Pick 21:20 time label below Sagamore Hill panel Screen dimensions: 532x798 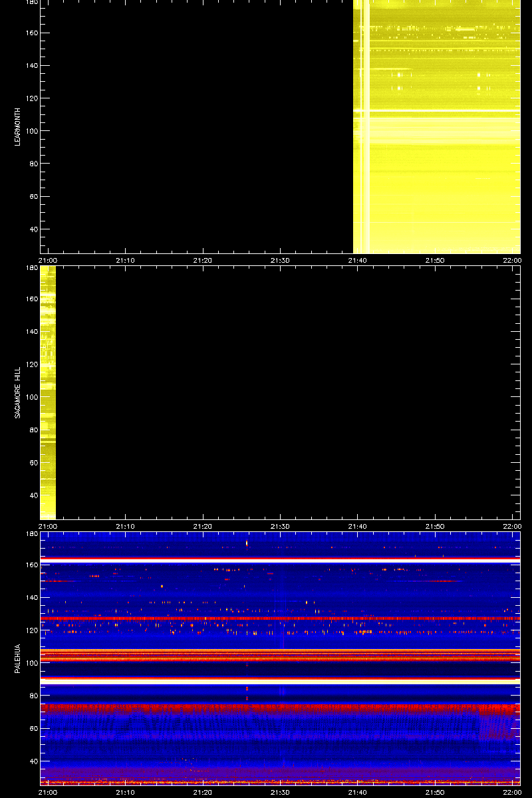(202, 526)
